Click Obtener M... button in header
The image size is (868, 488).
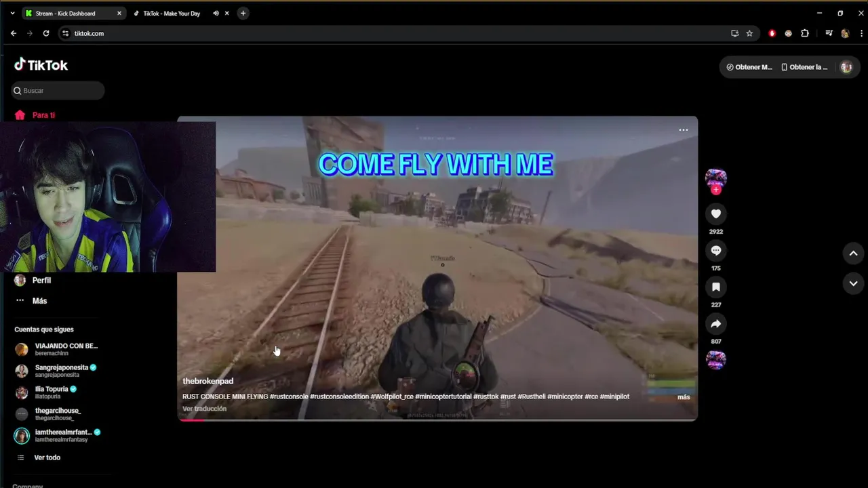[x=749, y=67]
